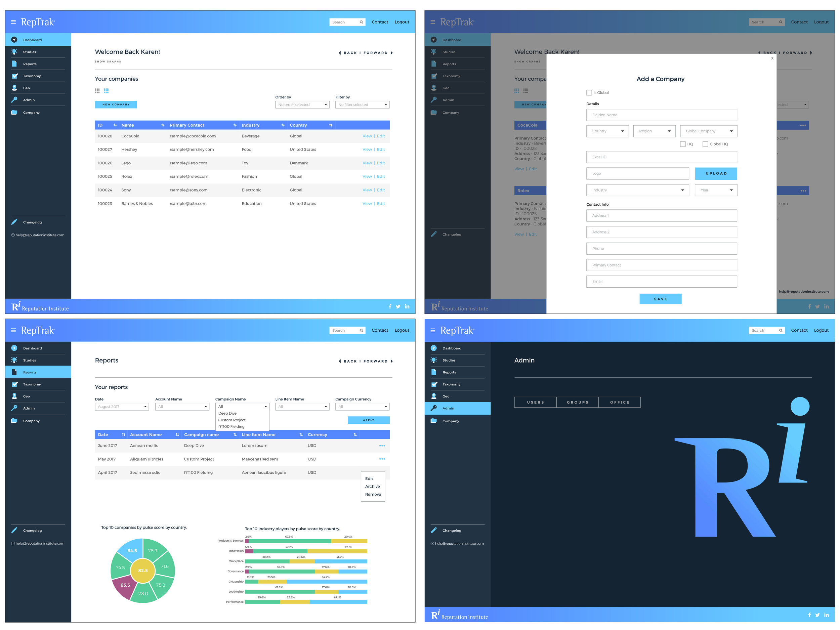
Task: Check the Is Global checkbox
Action: point(589,93)
